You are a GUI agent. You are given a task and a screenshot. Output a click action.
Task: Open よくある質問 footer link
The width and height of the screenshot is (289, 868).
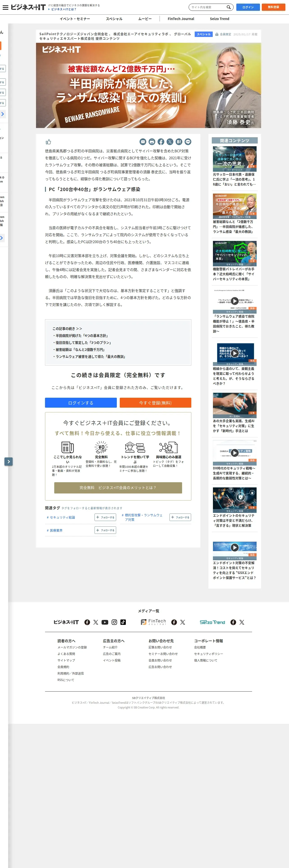[x=66, y=654]
